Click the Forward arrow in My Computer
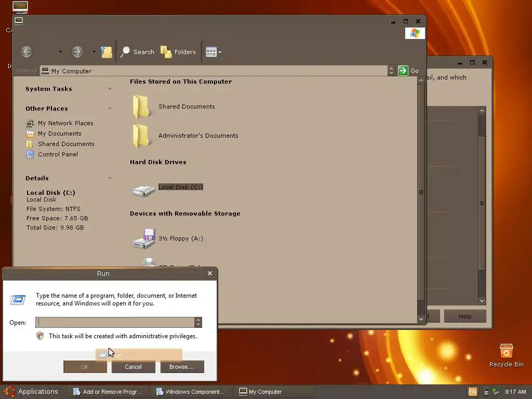Screen dimensions: 532x399 tap(77, 52)
